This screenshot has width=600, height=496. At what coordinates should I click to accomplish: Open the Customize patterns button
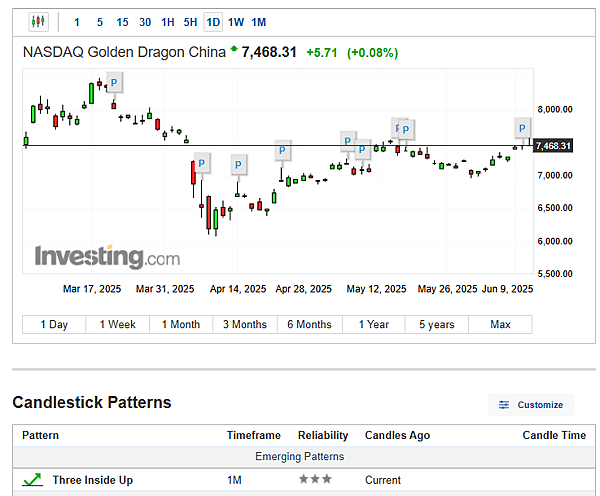532,405
